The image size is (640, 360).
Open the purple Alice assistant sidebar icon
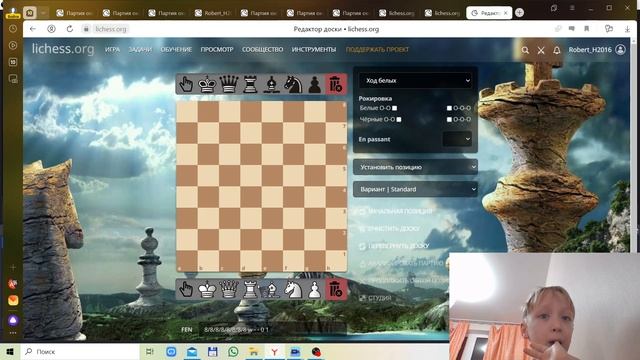tap(13, 320)
